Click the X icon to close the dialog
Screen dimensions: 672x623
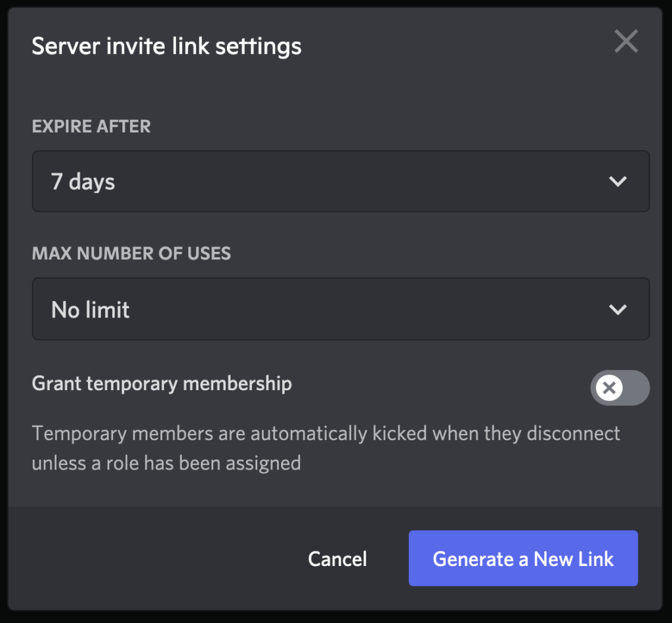click(625, 41)
